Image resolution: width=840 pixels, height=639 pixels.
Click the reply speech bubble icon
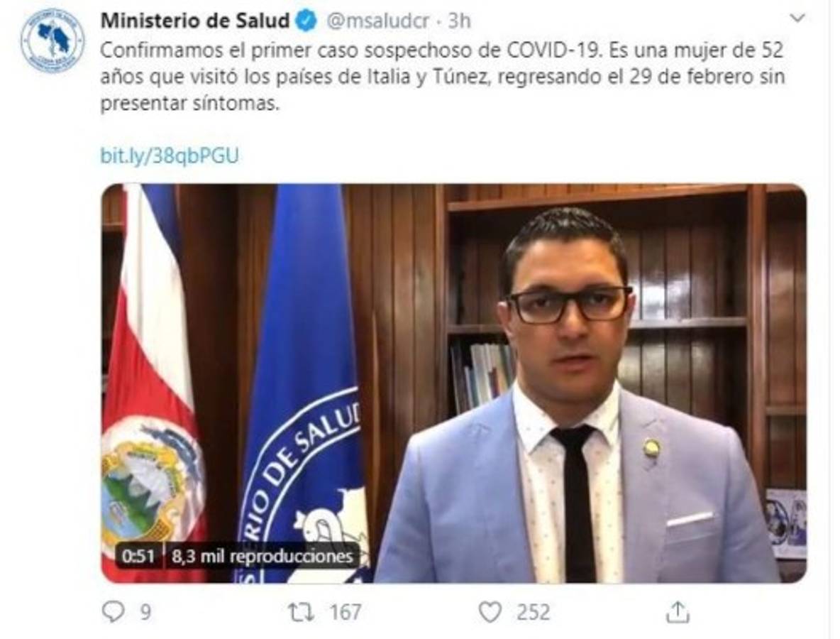point(113,611)
